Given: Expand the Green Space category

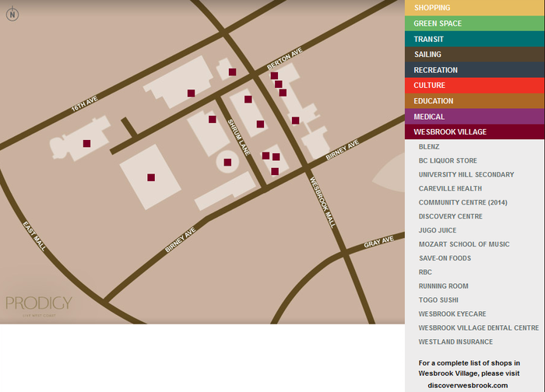Looking at the screenshot, I should click(x=474, y=23).
